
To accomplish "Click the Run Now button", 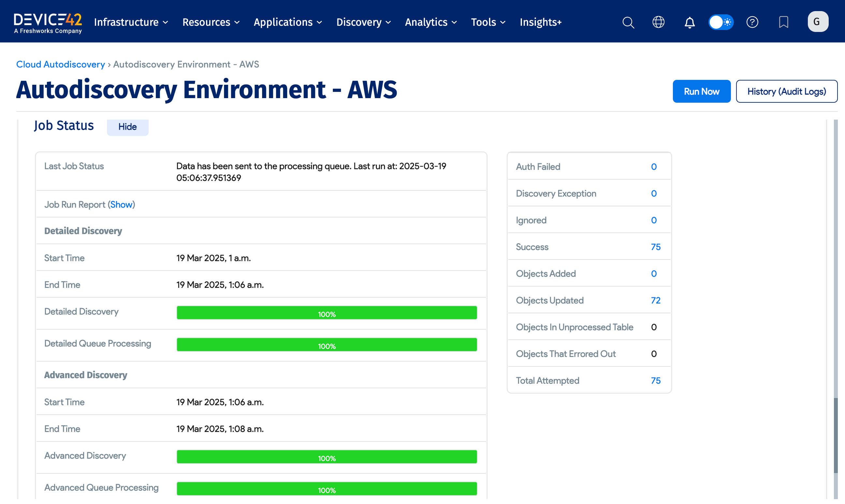I will [701, 91].
